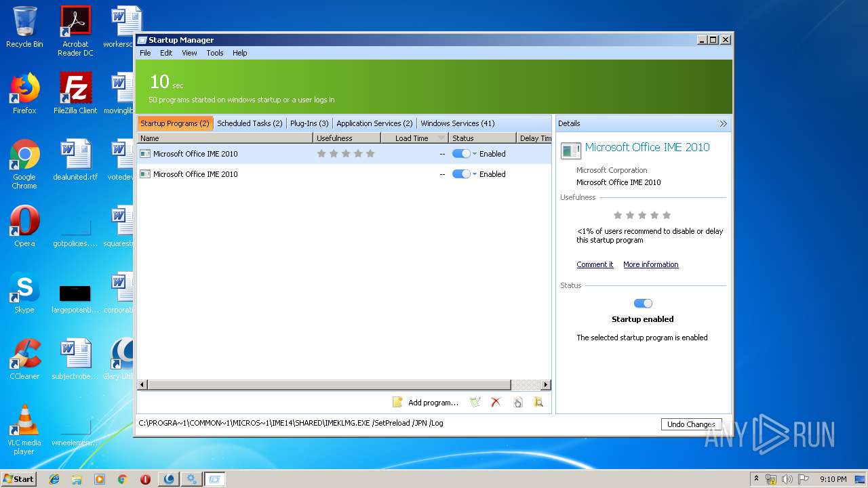Launch Firefox from the desktop
The height and width of the screenshot is (488, 868).
[x=24, y=94]
